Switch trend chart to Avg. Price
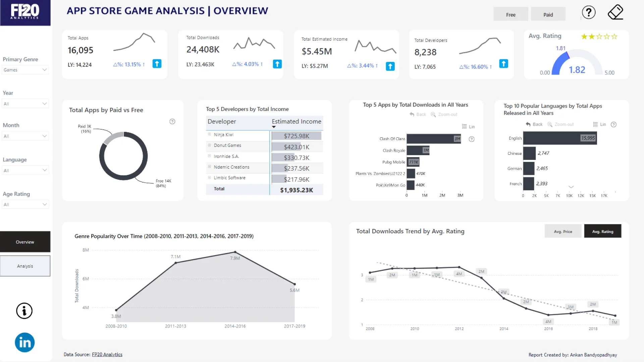Screen dimensions: 644x362 click(563, 231)
